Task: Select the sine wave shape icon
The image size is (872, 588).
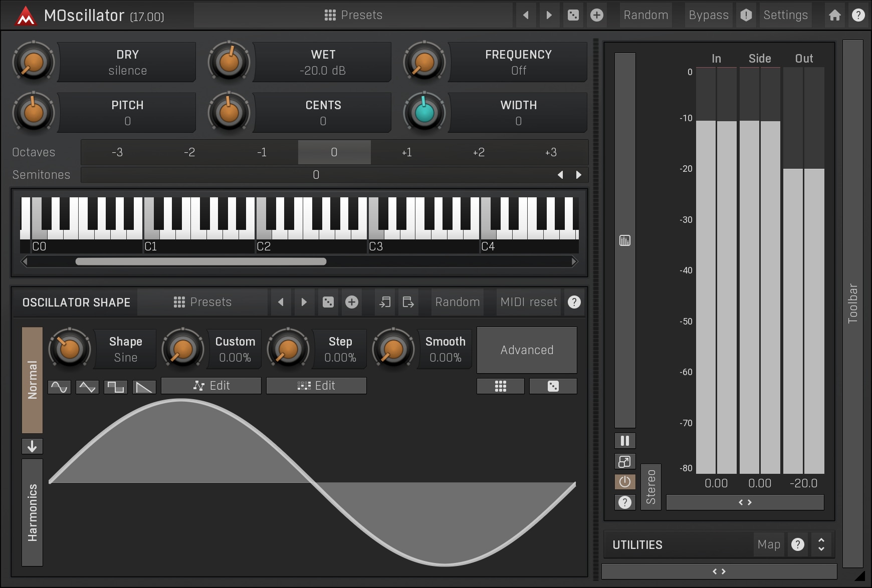Action: (59, 387)
